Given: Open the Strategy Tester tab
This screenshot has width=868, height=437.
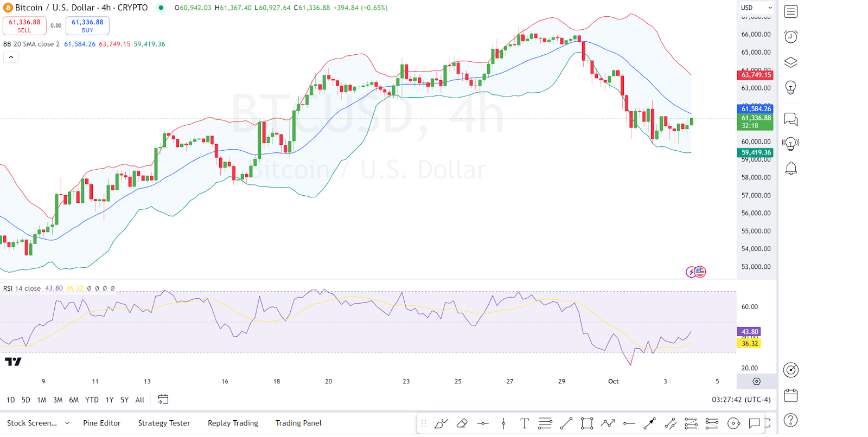Looking at the screenshot, I should pyautogui.click(x=164, y=423).
